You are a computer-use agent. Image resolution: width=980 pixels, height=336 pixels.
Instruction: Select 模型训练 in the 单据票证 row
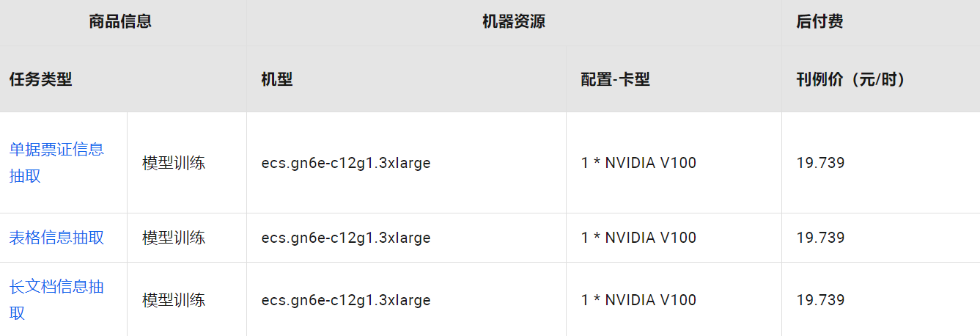click(x=174, y=163)
